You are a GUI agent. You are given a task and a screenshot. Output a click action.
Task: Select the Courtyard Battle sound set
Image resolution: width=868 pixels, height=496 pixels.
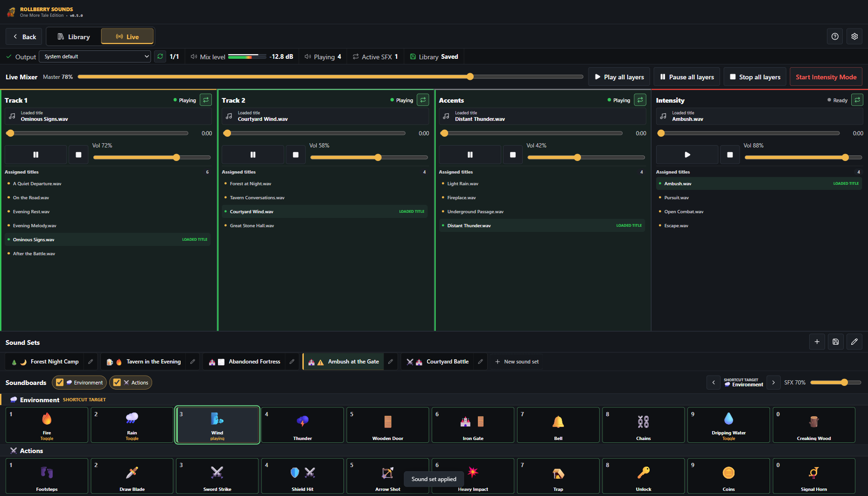pyautogui.click(x=438, y=362)
